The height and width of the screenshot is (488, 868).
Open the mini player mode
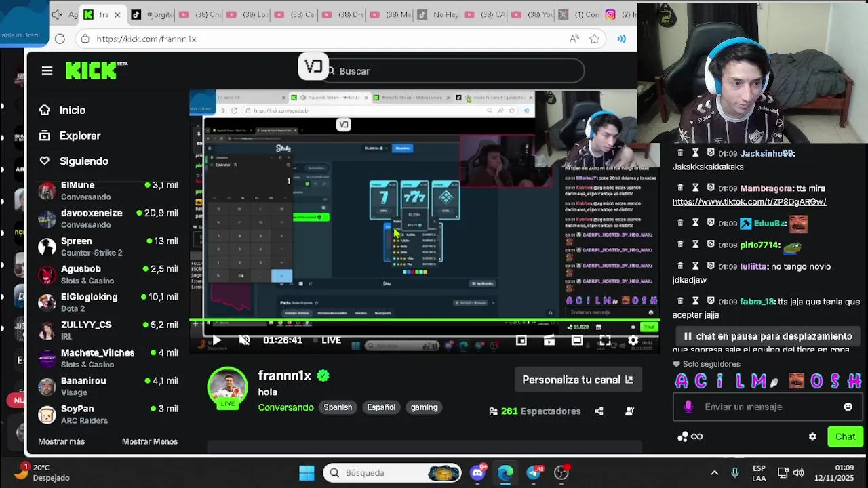521,340
